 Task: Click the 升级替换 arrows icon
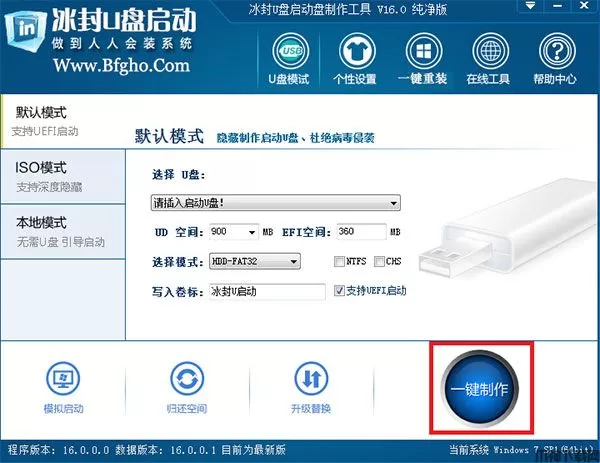coord(311,378)
